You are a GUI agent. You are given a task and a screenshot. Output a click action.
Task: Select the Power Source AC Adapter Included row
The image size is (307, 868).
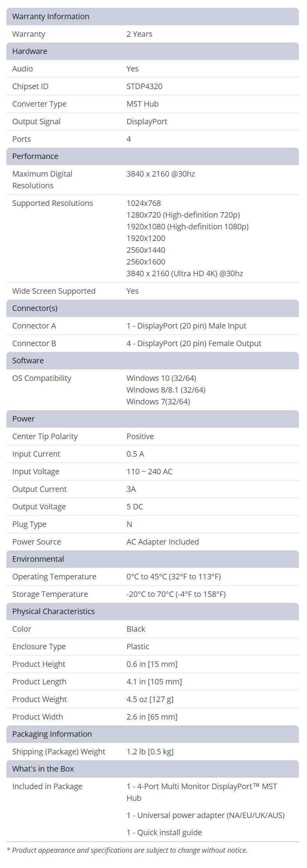tap(153, 542)
